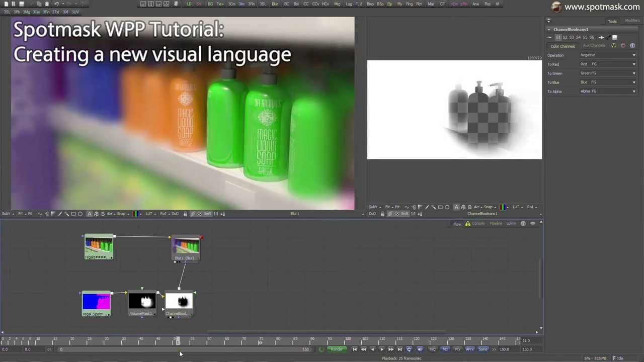644x362 pixels.
Task: Open the Timeline tab
Action: 496,224
